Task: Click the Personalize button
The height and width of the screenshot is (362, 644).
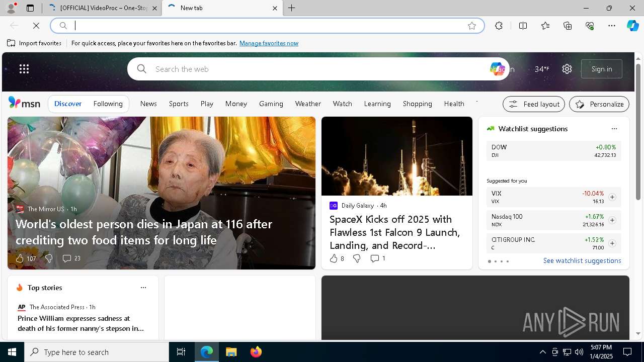Action: point(599,104)
